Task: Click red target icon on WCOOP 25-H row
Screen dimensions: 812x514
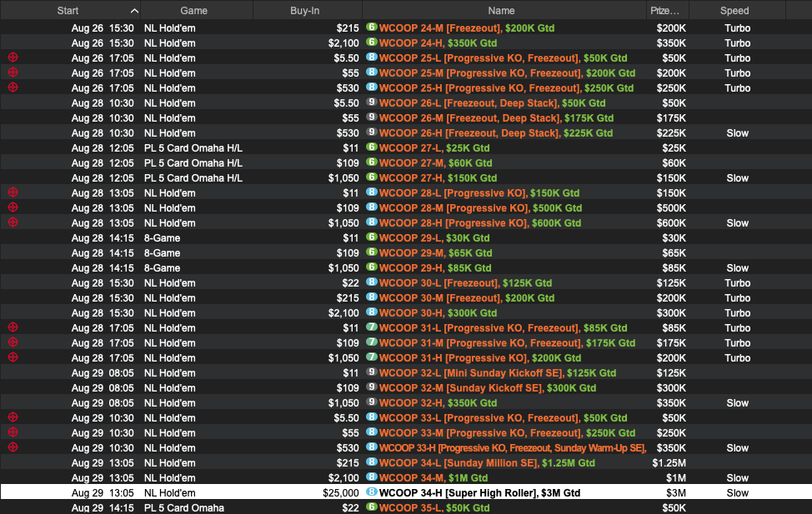Action: [x=13, y=87]
